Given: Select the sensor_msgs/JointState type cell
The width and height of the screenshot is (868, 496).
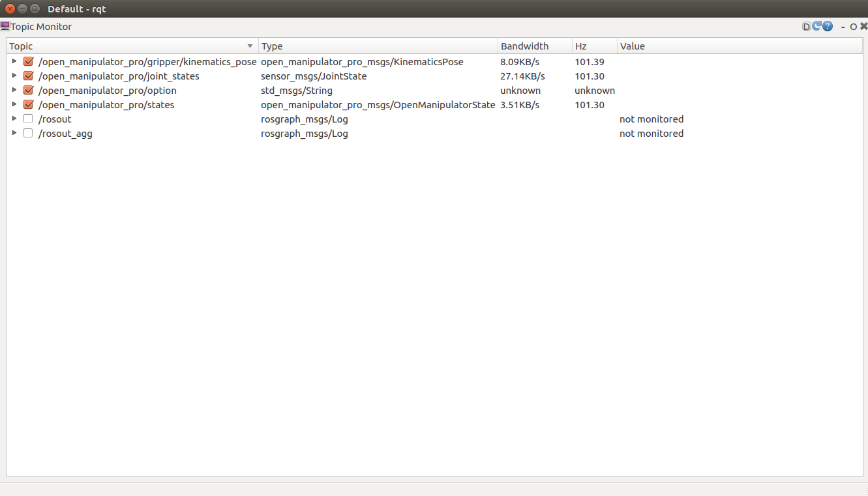Looking at the screenshot, I should click(x=314, y=76).
